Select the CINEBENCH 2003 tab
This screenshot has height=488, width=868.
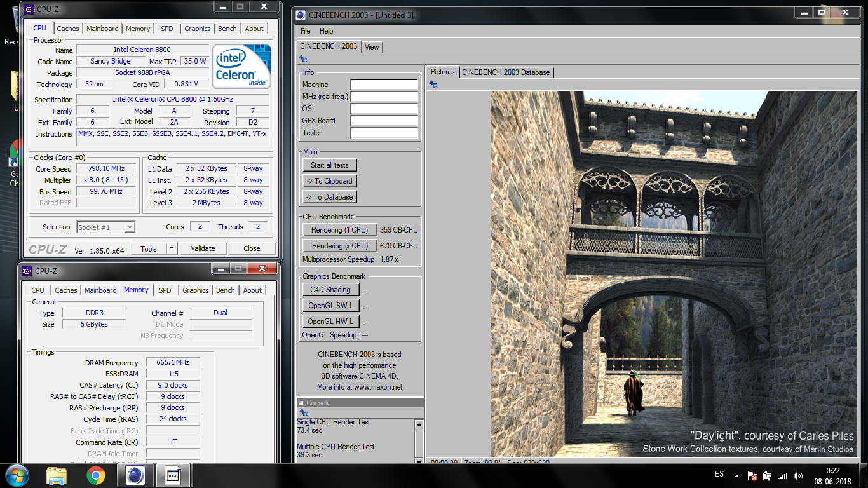click(x=329, y=46)
